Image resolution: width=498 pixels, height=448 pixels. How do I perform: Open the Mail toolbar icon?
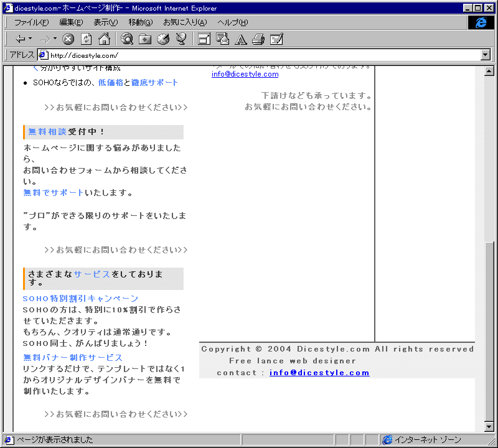click(222, 39)
